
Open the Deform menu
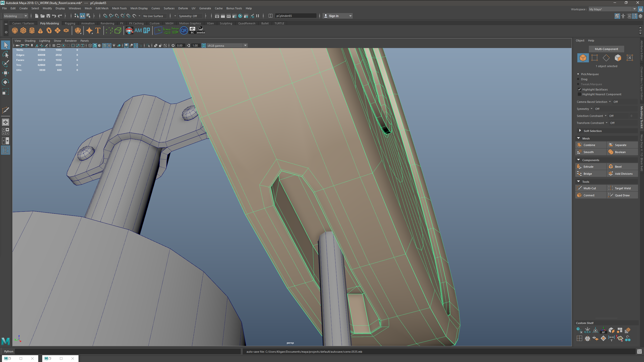(183, 8)
